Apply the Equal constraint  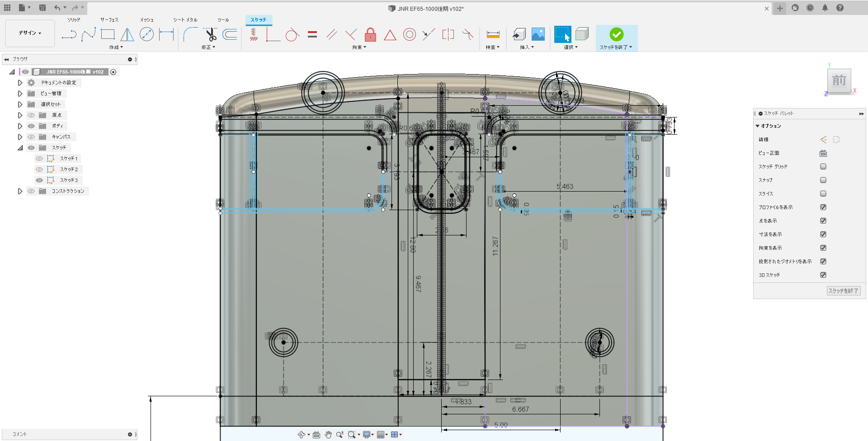point(312,34)
